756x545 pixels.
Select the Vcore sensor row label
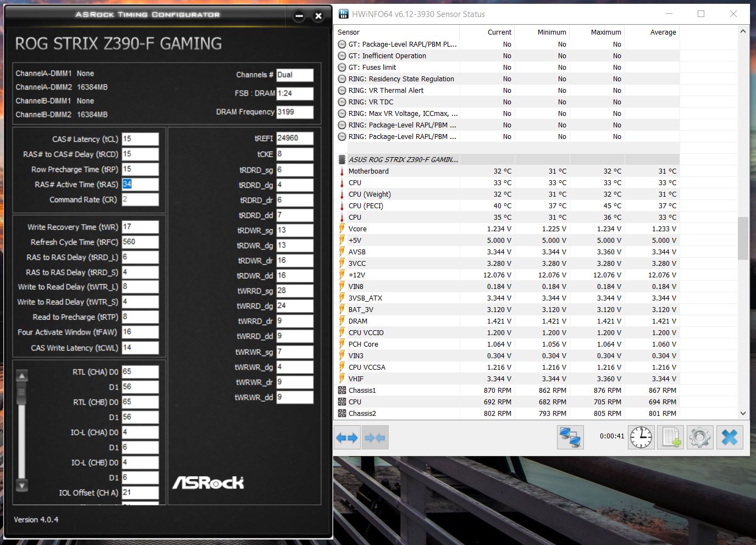(x=357, y=229)
